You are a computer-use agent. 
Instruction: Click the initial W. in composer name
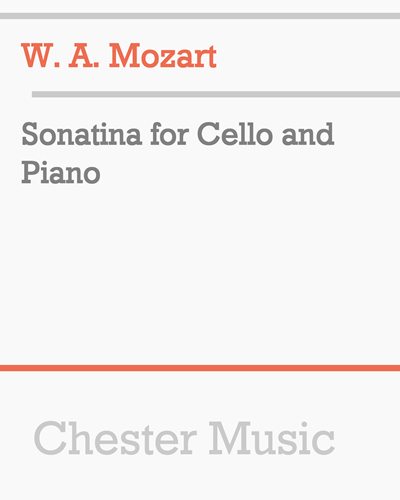point(41,56)
